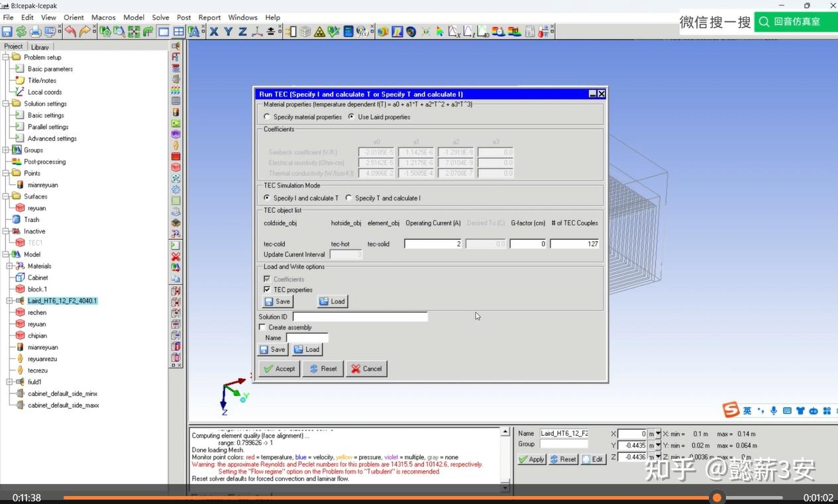Screen dimensions: 838x504
Task: Enable the Create assembly checkbox
Action: tap(262, 327)
